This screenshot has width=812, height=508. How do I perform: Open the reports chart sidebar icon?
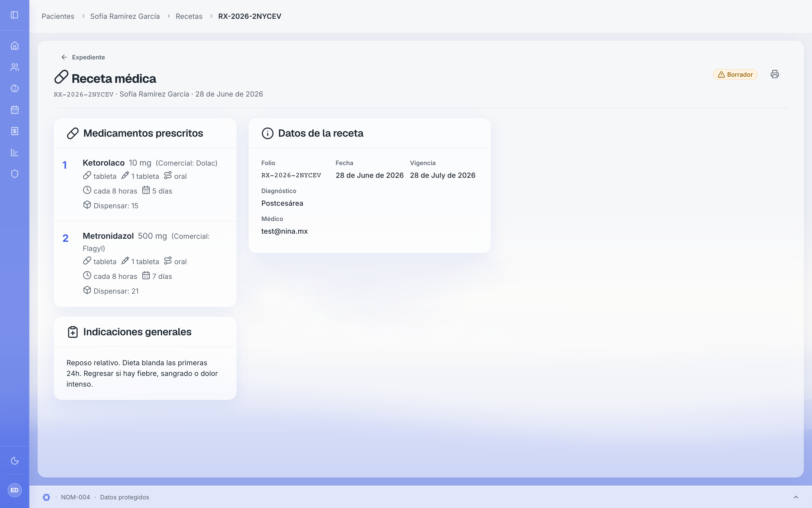14,153
